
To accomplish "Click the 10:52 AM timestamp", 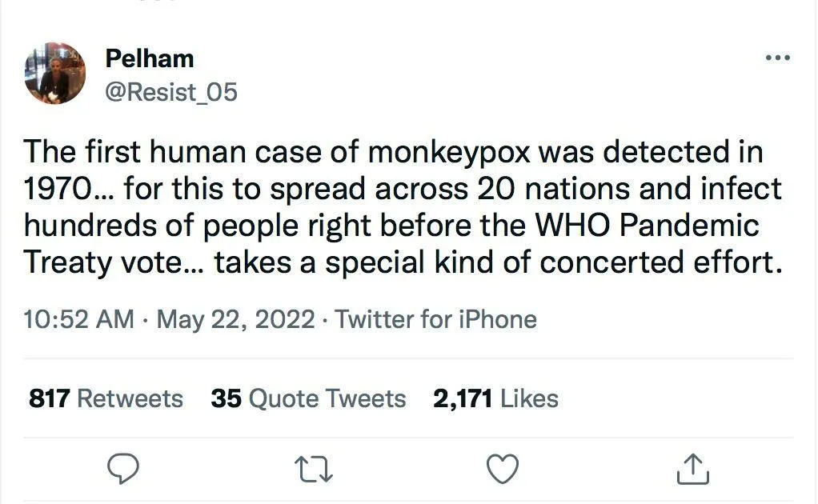I will click(78, 320).
